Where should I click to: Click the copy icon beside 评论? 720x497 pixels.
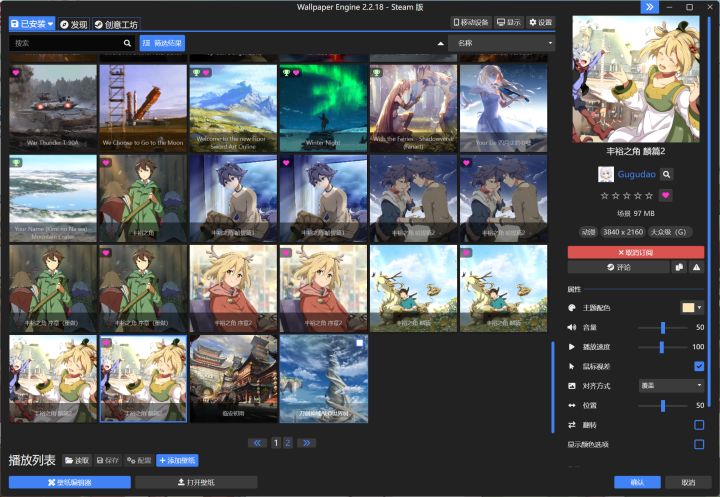point(679,268)
